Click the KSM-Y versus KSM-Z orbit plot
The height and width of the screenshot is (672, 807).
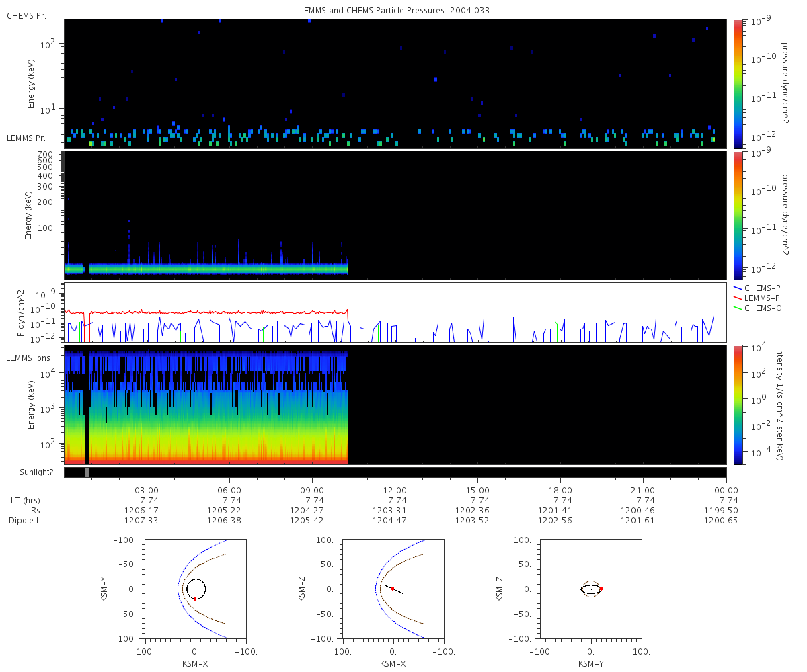[x=591, y=589]
